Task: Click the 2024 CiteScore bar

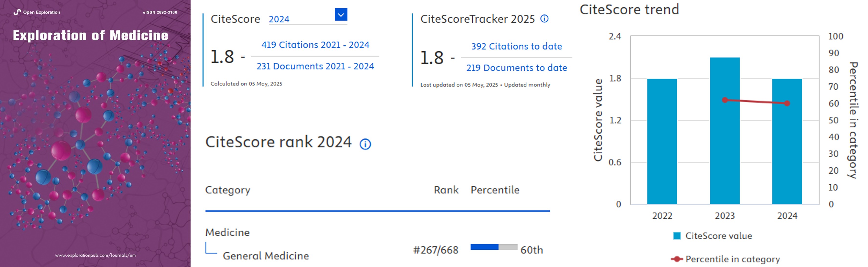Action: tap(787, 141)
